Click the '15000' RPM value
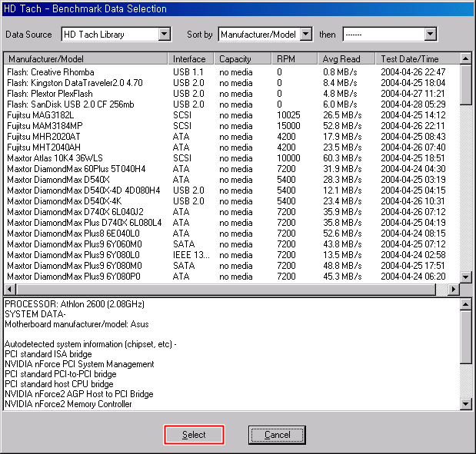 pos(288,126)
